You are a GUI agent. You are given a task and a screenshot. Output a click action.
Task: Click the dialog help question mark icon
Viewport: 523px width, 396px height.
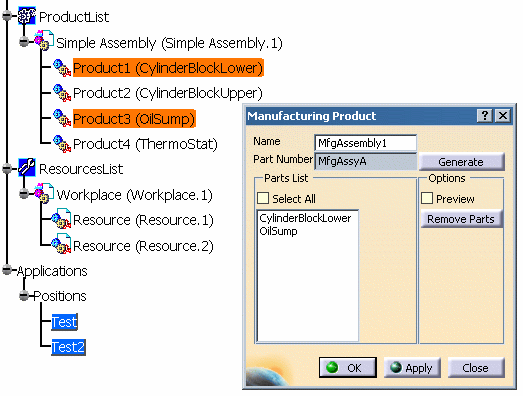(x=485, y=116)
